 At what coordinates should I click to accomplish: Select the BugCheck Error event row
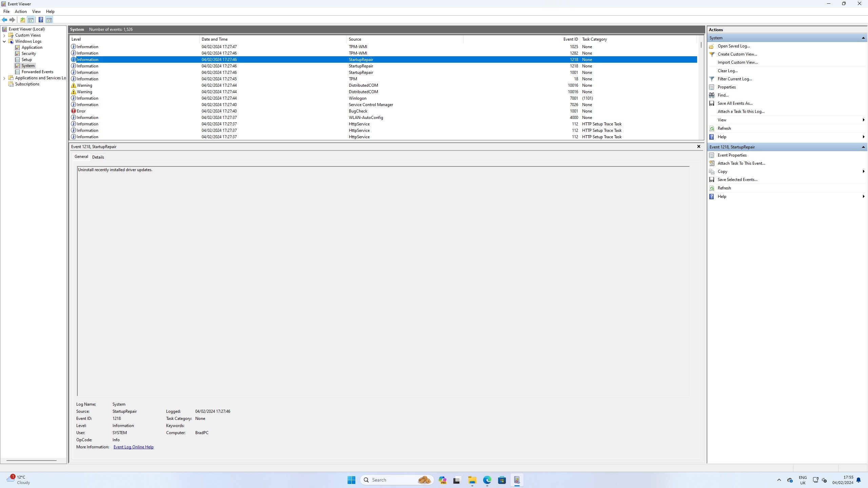point(358,111)
